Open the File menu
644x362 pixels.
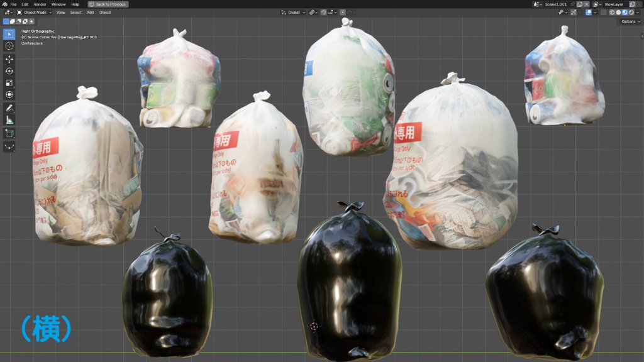(x=13, y=4)
